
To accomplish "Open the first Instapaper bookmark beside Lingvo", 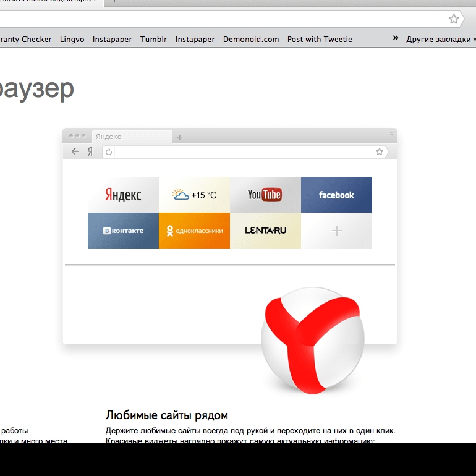I will pos(112,40).
